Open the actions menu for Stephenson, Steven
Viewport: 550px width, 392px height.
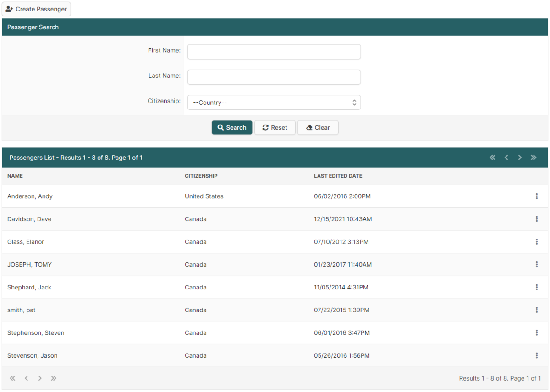click(537, 332)
